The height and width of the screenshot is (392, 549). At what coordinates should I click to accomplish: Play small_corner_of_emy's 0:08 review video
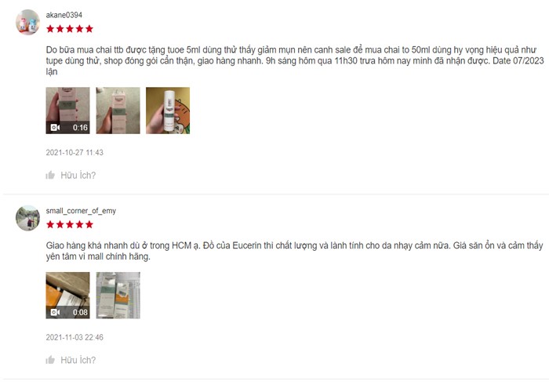[x=67, y=296]
